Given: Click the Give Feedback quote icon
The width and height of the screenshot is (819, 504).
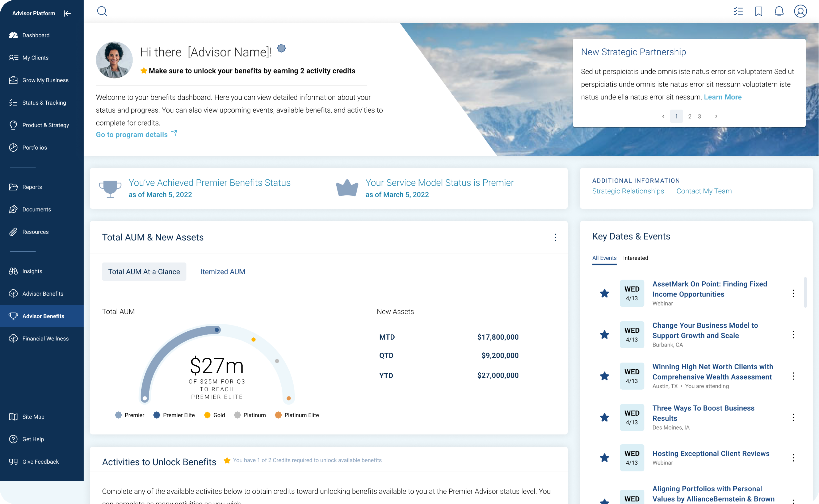Looking at the screenshot, I should [13, 462].
